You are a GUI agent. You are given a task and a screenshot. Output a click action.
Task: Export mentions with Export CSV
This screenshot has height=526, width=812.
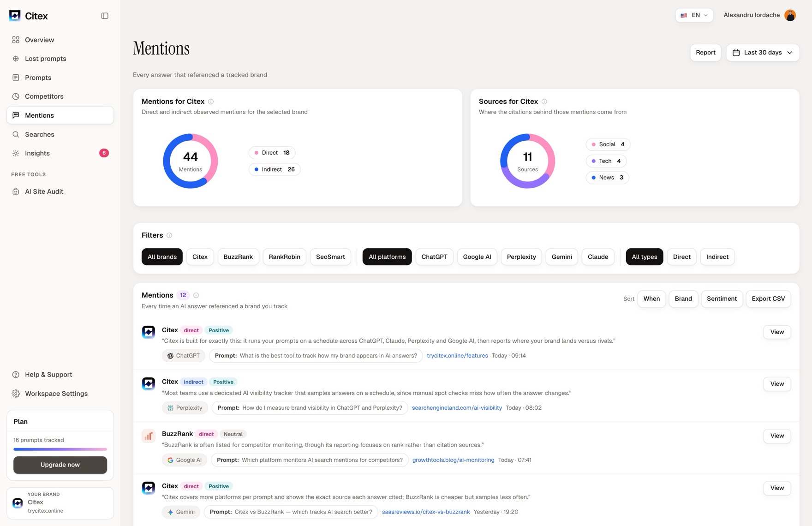click(x=768, y=299)
